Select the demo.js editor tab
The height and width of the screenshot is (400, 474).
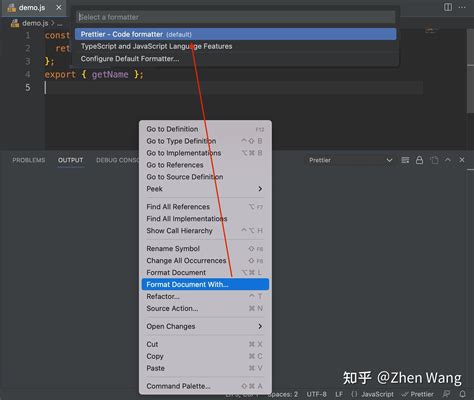34,8
